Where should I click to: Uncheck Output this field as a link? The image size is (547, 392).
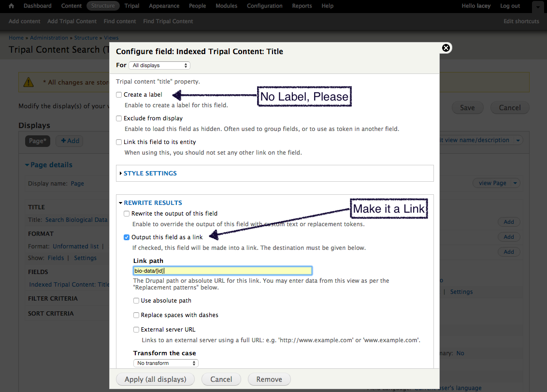click(x=127, y=237)
